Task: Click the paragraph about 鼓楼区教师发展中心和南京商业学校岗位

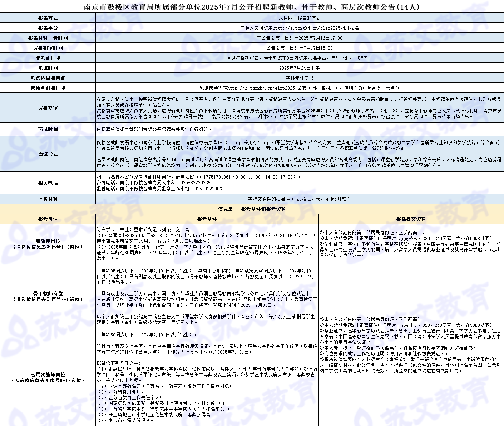Action: pyautogui.click(x=298, y=145)
